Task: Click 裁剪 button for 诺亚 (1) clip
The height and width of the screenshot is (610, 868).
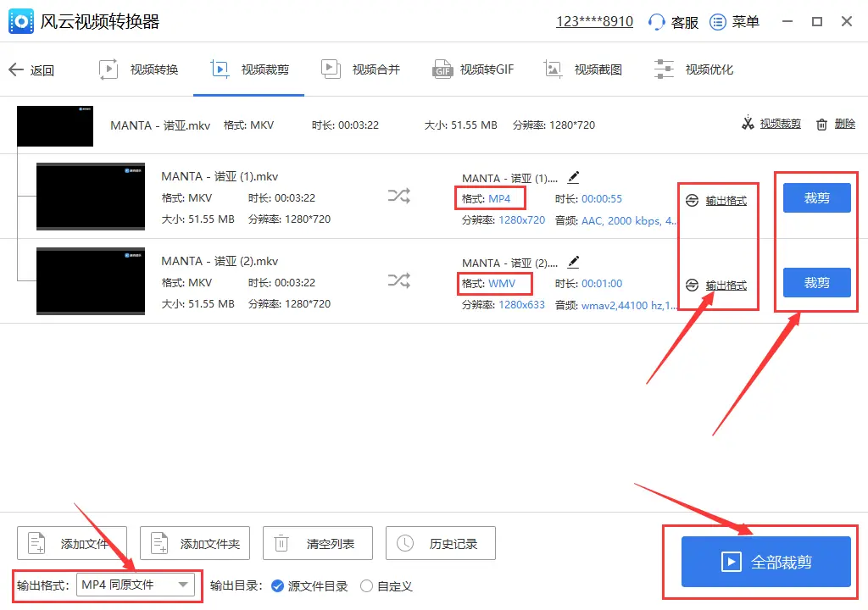Action: (816, 197)
